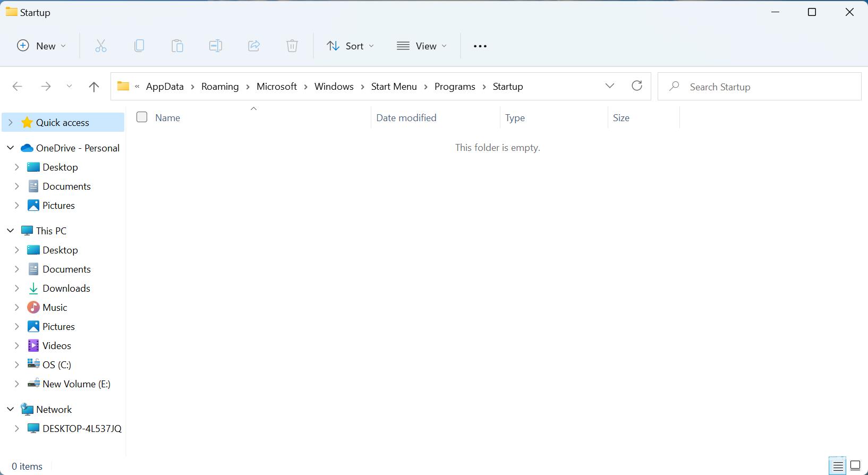The height and width of the screenshot is (475, 868).
Task: Click the Copy icon in toolbar
Action: [139, 46]
